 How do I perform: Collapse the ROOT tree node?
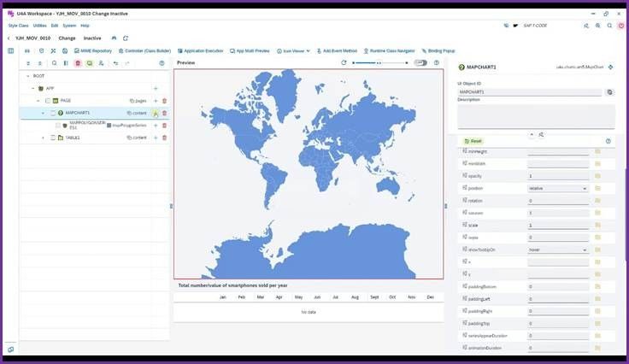pyautogui.click(x=27, y=76)
